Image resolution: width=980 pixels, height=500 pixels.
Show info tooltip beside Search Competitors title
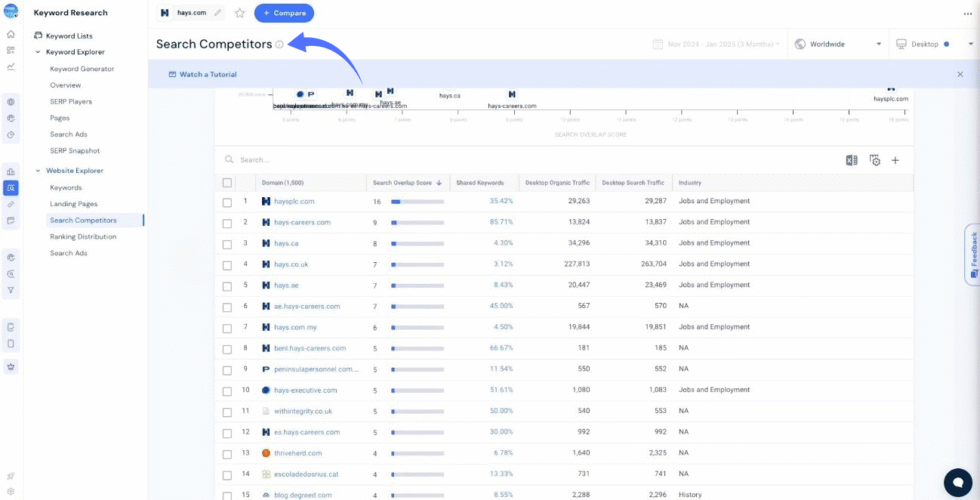point(279,45)
